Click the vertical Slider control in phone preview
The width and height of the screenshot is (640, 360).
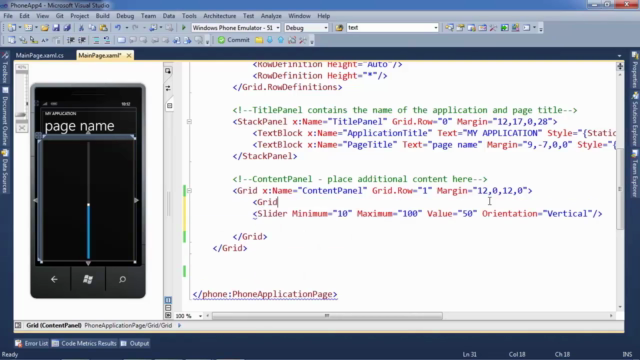(x=88, y=200)
